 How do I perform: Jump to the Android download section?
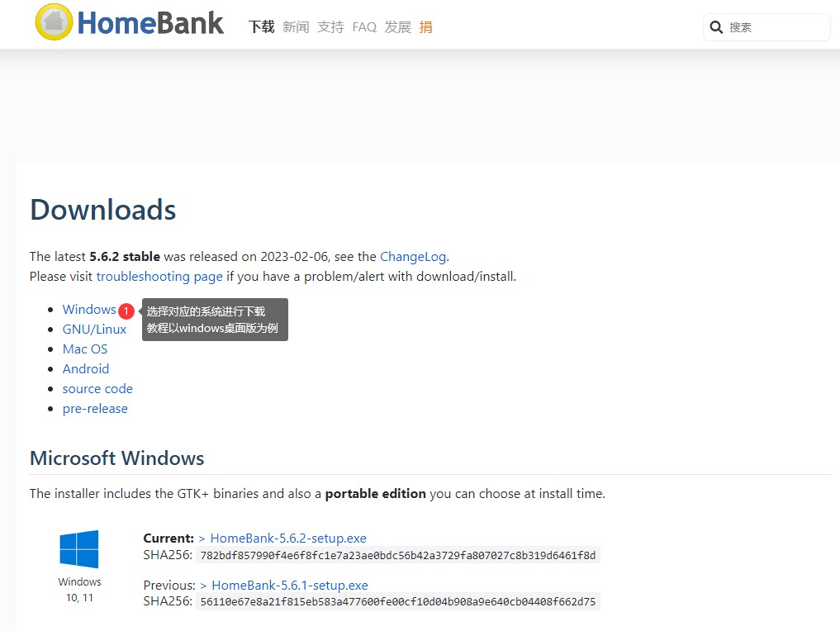(x=86, y=369)
